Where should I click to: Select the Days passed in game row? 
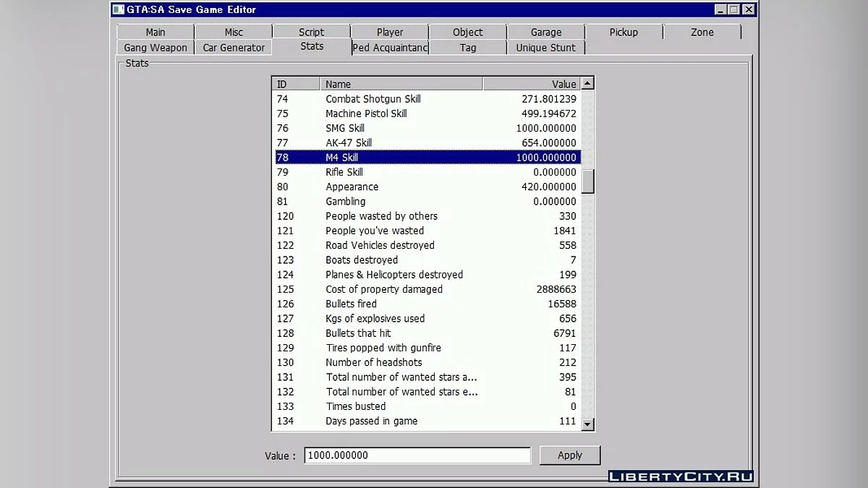pyautogui.click(x=427, y=421)
